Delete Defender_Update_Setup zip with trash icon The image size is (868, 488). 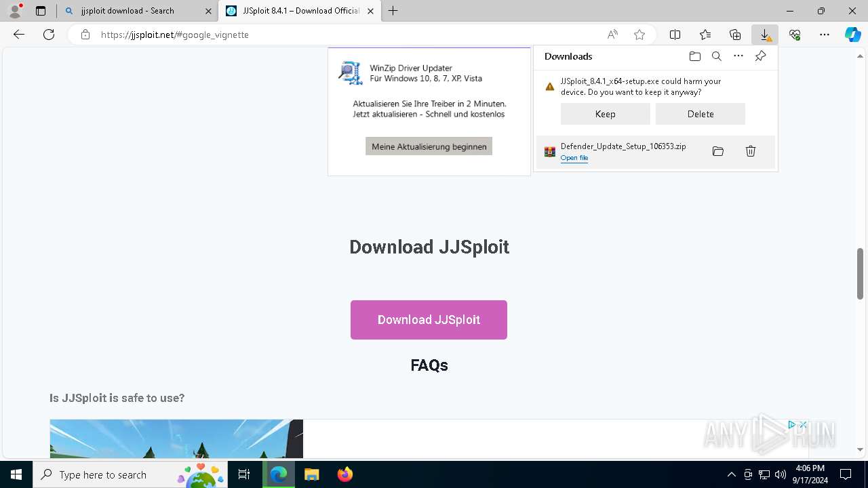pos(751,151)
